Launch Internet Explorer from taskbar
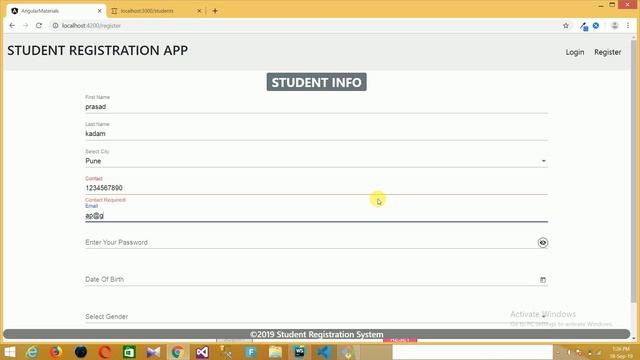Viewport: 640px width, 360px height. point(32,352)
